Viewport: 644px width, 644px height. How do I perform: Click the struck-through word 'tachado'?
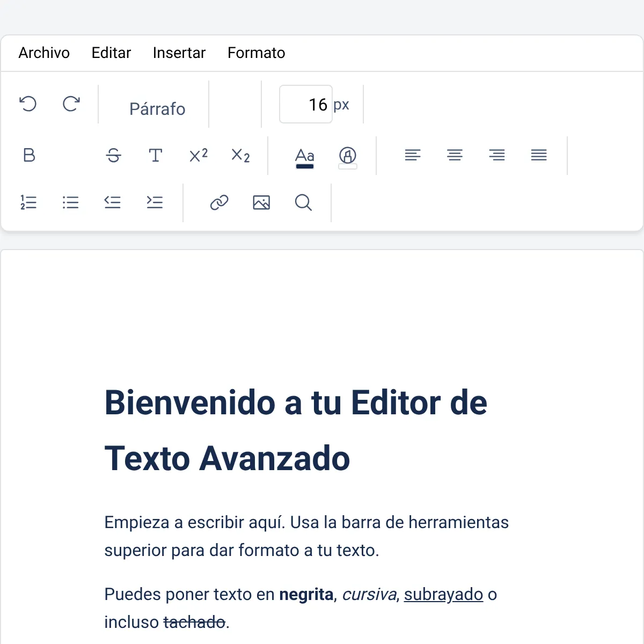(x=194, y=623)
